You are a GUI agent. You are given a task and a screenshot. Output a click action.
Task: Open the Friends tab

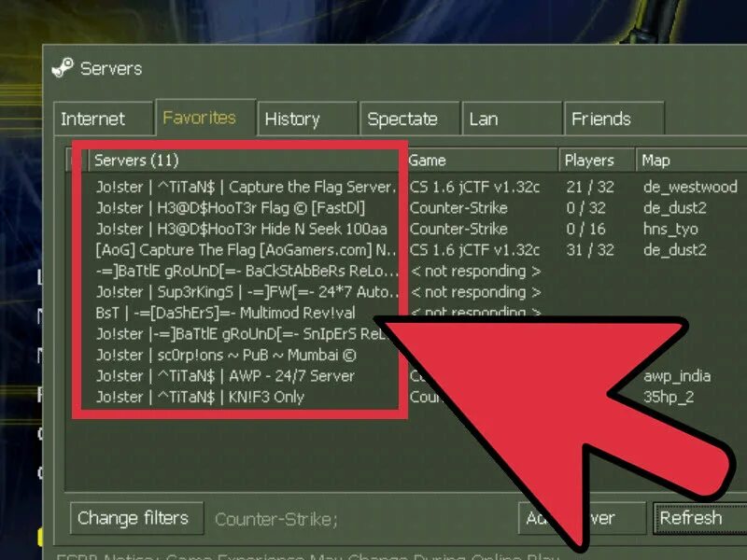(614, 119)
